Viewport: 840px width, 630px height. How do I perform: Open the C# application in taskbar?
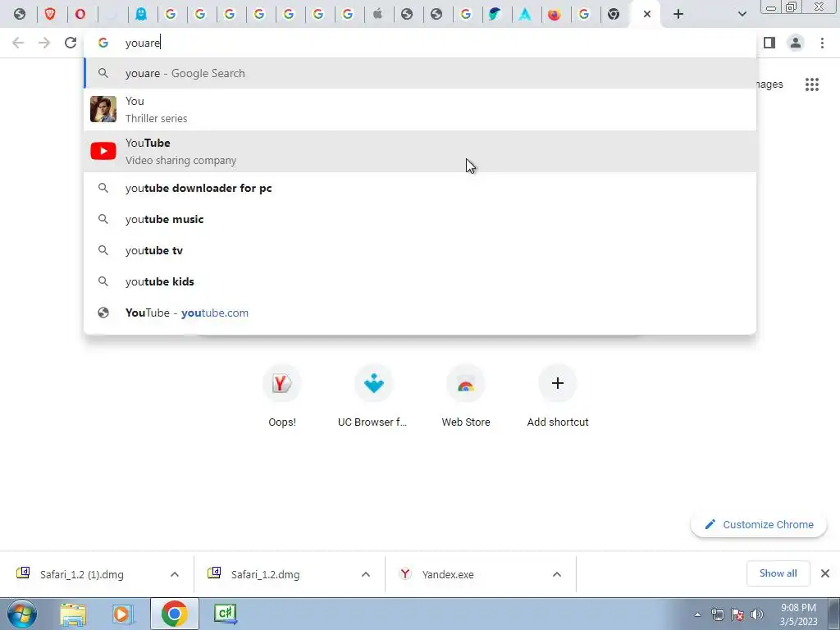[226, 614]
